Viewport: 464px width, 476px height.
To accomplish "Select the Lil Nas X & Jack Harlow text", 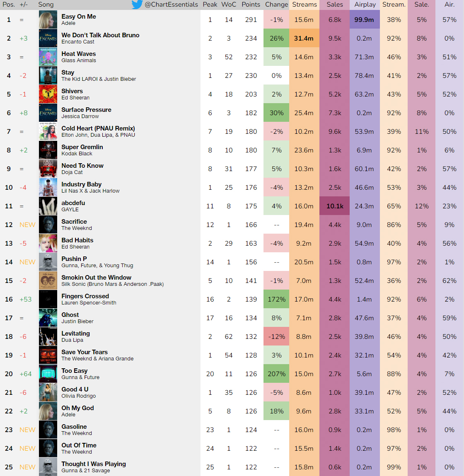I will click(x=90, y=191).
